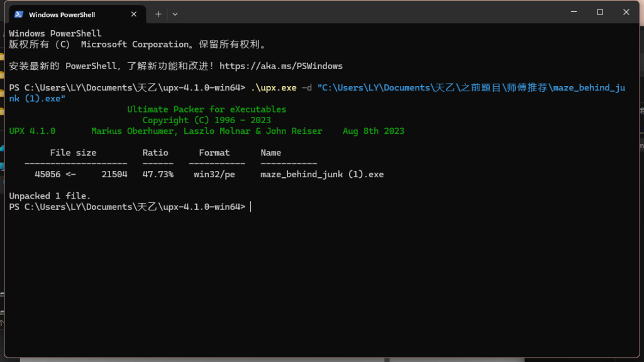This screenshot has width=644, height=362.
Task: Click the 'win32/pe' format value
Action: click(214, 175)
